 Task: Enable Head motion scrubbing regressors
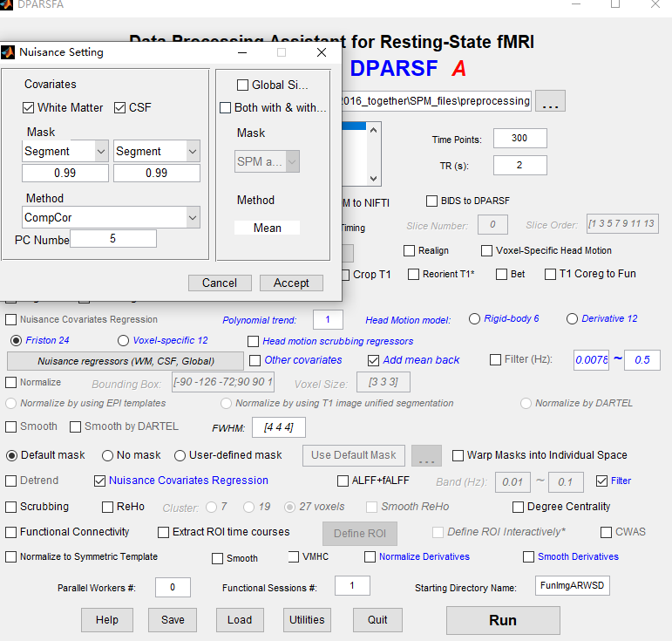pyautogui.click(x=254, y=341)
